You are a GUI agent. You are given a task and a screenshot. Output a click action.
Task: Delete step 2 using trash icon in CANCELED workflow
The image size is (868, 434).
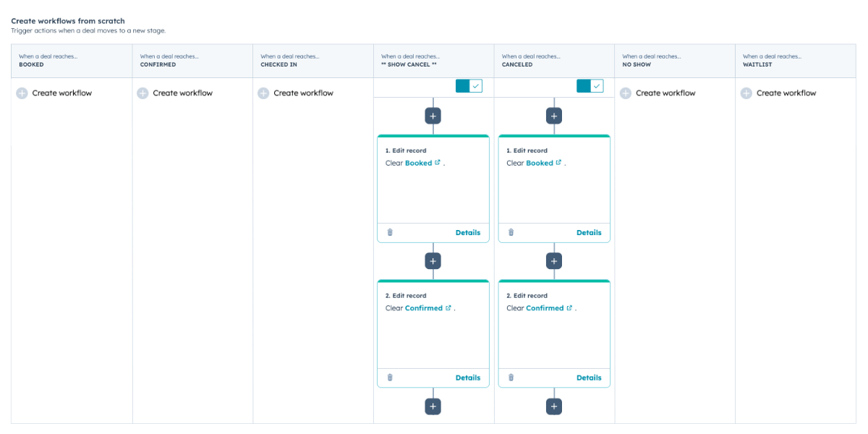click(x=511, y=377)
